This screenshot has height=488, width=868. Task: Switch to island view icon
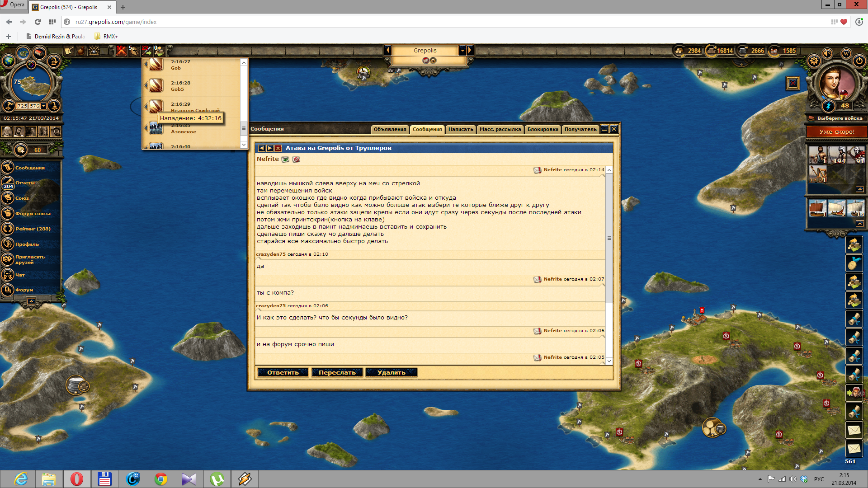(23, 53)
